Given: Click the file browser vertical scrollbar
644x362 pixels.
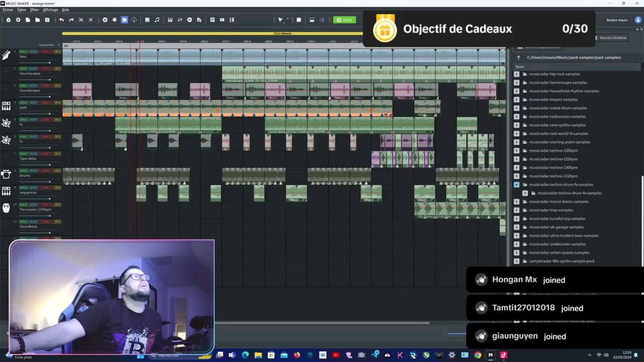Looking at the screenshot, I should (x=642, y=221).
